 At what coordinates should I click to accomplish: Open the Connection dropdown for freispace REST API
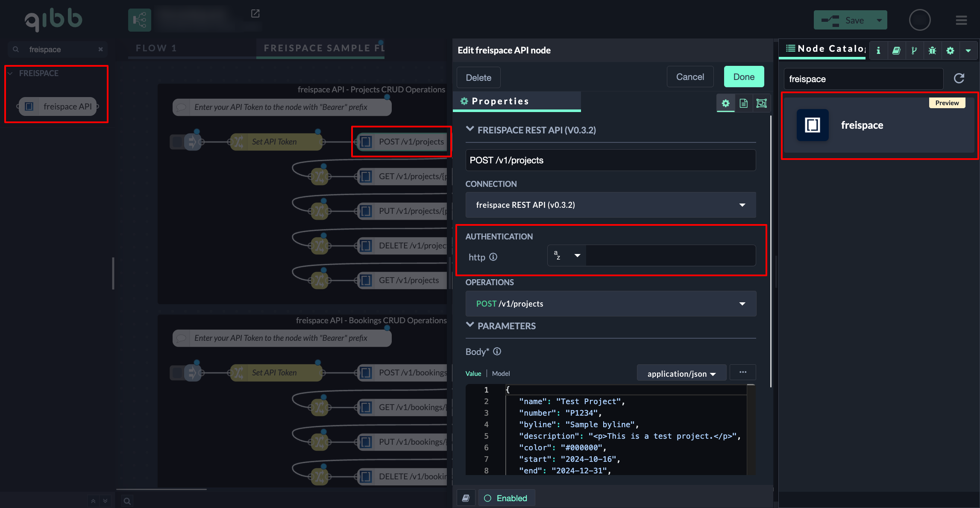click(610, 205)
